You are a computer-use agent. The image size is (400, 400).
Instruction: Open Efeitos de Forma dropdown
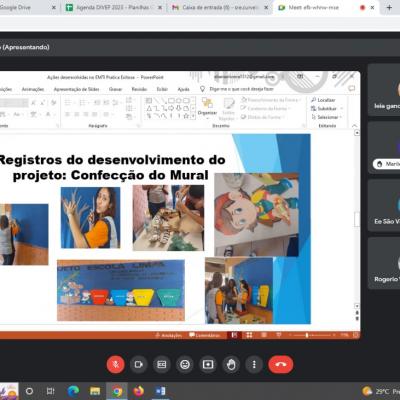[263, 117]
